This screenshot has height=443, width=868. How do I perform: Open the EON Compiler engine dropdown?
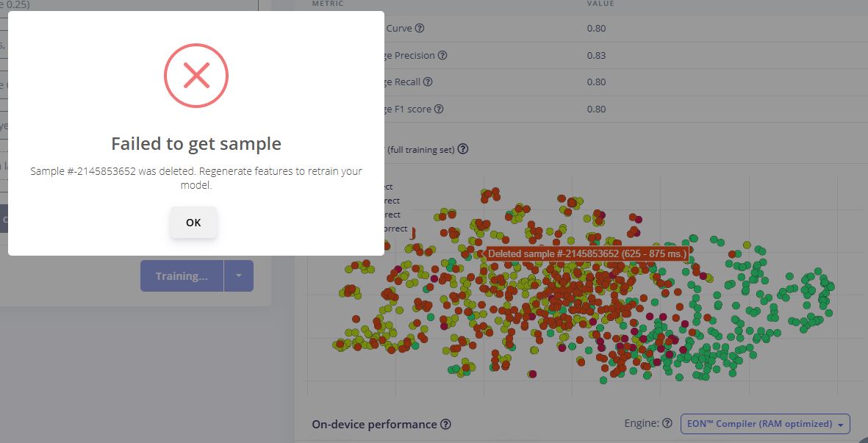[x=765, y=424]
